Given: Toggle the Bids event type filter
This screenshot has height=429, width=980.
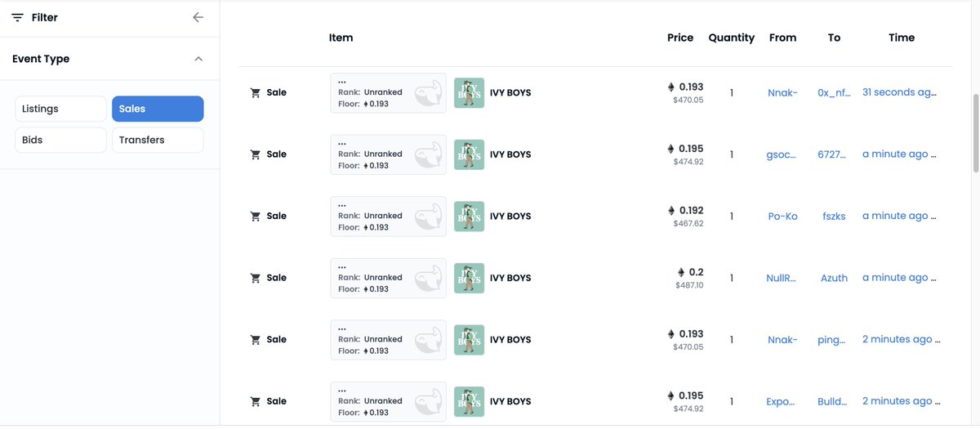Looking at the screenshot, I should tap(60, 140).
